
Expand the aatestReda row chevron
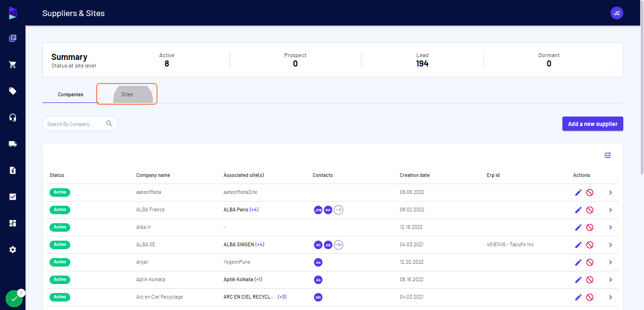pyautogui.click(x=611, y=193)
